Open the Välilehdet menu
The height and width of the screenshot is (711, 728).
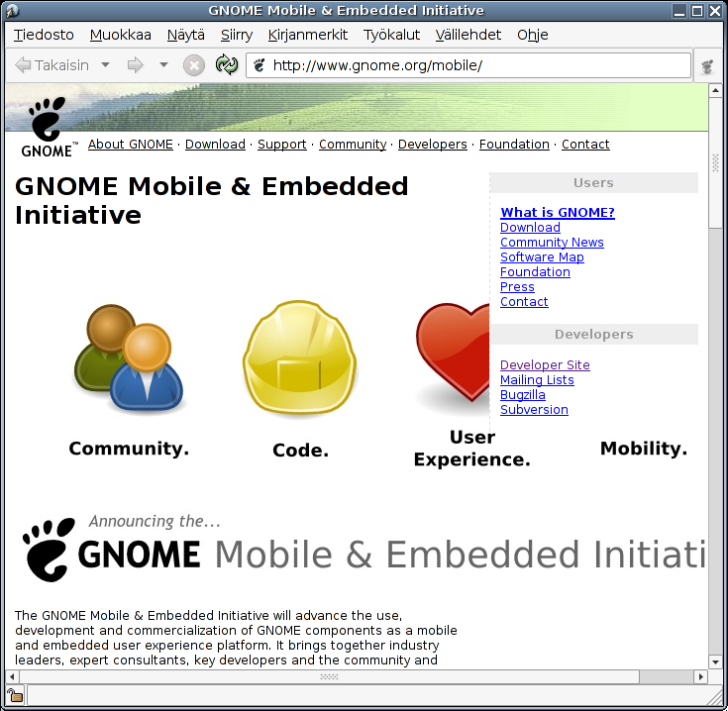tap(468, 35)
